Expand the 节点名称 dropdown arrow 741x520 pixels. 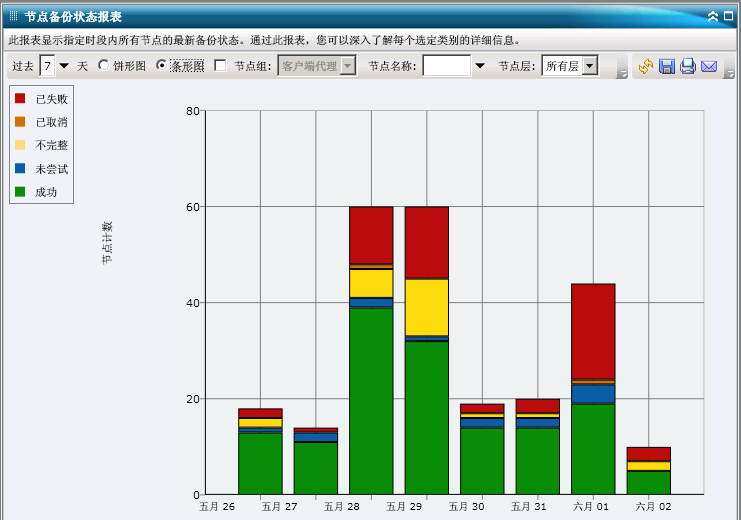coord(480,66)
